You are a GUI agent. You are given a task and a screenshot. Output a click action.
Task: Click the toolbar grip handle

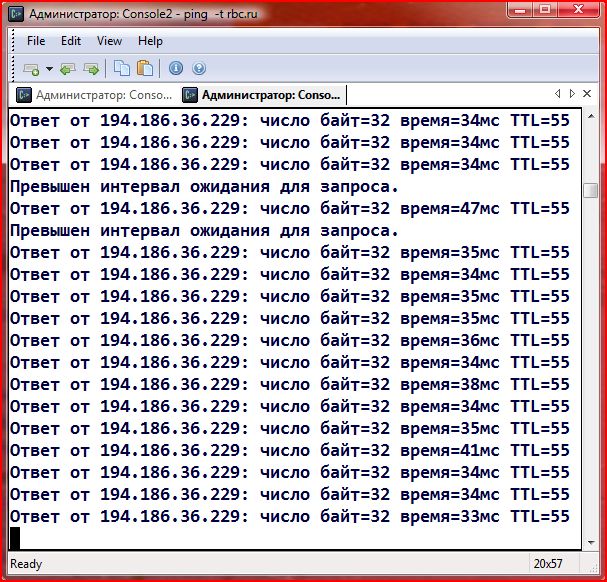tap(13, 69)
